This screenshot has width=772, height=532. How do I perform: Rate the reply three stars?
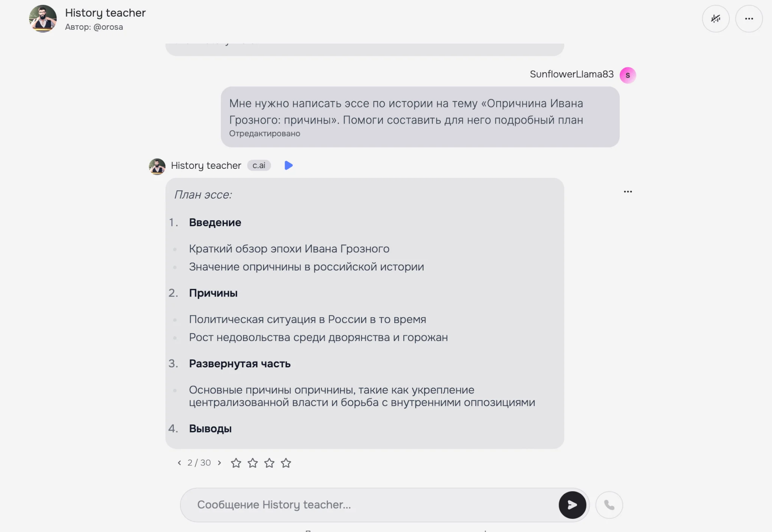click(x=269, y=463)
